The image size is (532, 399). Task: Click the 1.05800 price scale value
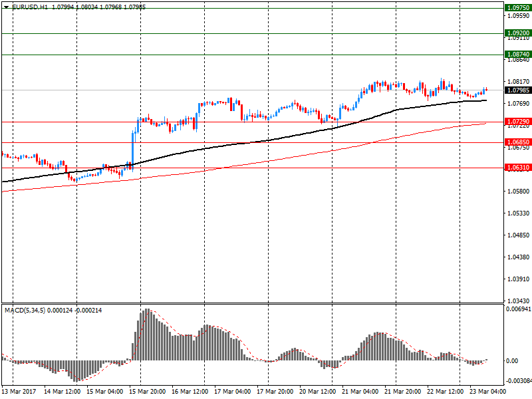tap(518, 192)
